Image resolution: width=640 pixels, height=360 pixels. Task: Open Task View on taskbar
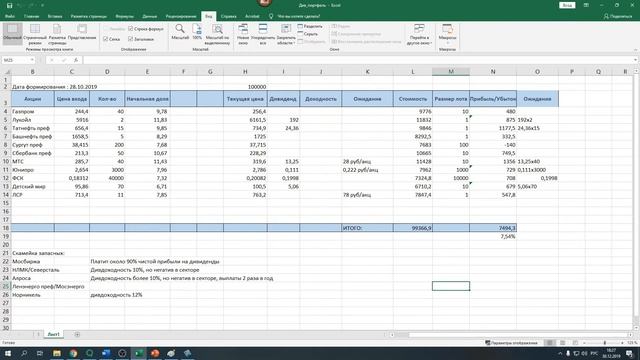pyautogui.click(x=40, y=353)
